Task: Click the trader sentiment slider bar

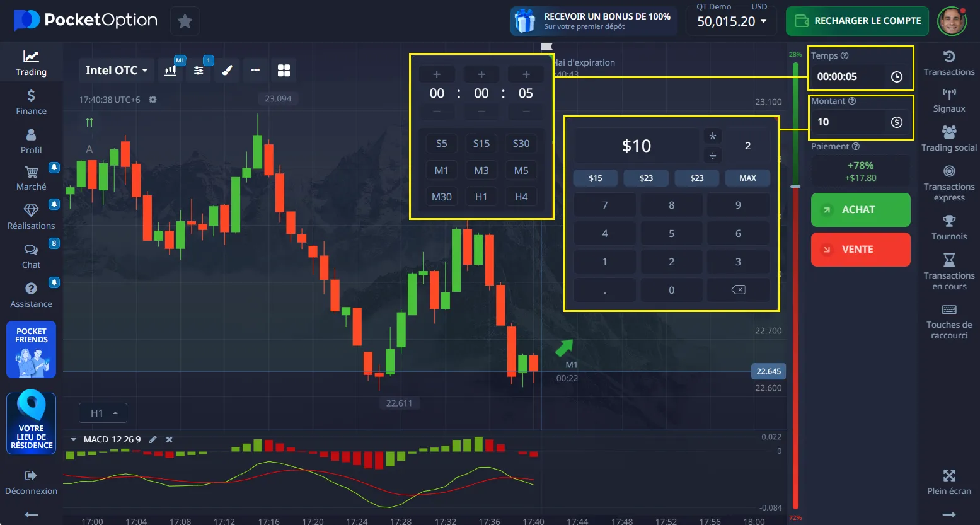Action: point(795,285)
